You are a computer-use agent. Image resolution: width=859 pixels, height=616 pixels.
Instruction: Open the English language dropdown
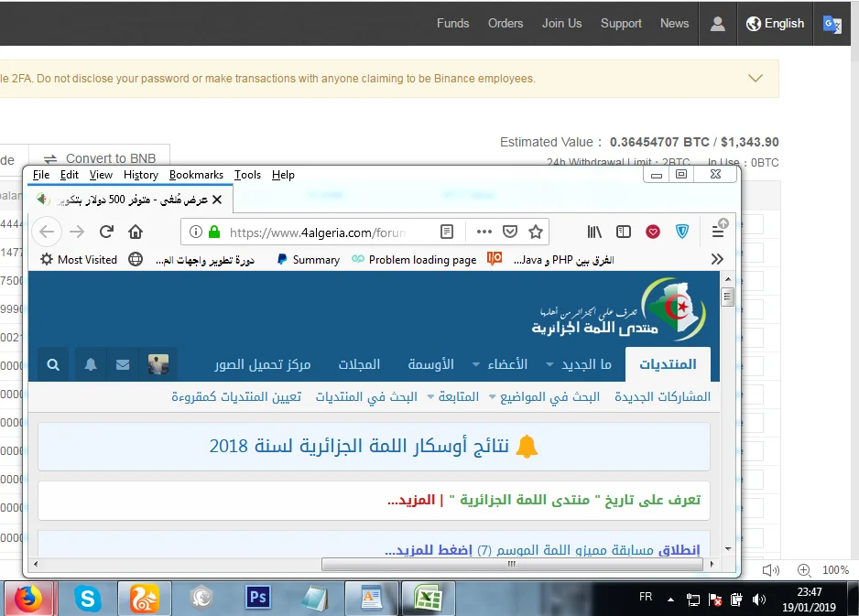(775, 24)
